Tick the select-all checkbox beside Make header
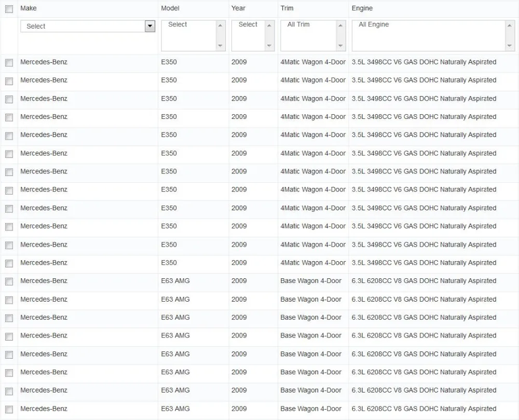Screen dimensions: 519x420 9,9
